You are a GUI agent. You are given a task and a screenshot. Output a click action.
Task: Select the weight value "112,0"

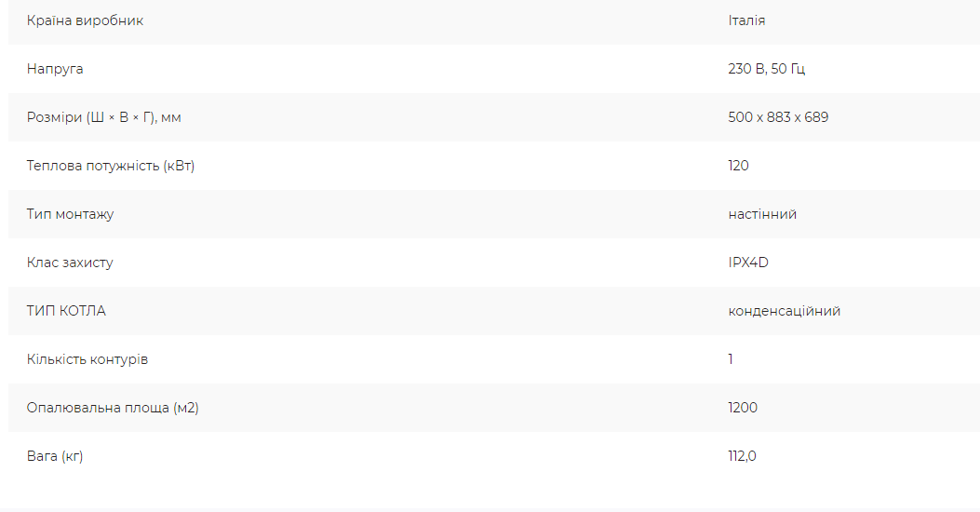(x=742, y=456)
